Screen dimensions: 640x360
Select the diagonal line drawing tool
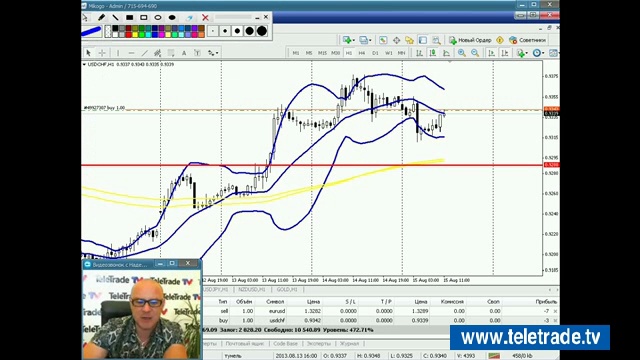click(116, 18)
